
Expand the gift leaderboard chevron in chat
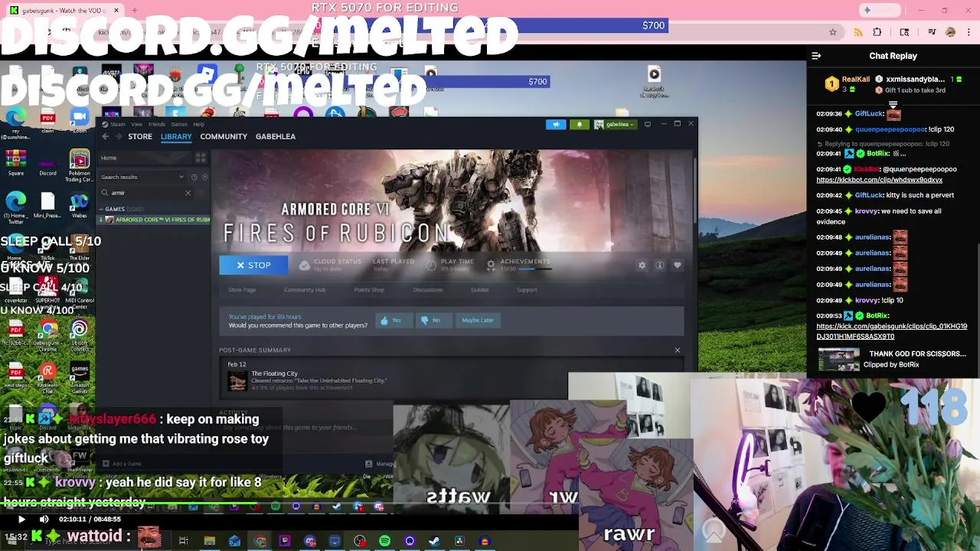click(x=893, y=105)
